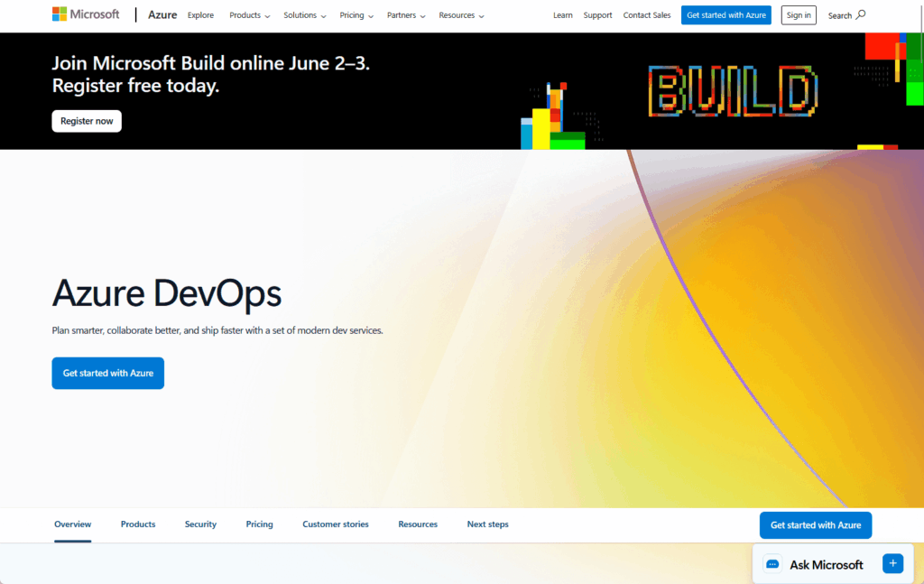924x584 pixels.
Task: Click Contact Sales in the header
Action: 646,15
